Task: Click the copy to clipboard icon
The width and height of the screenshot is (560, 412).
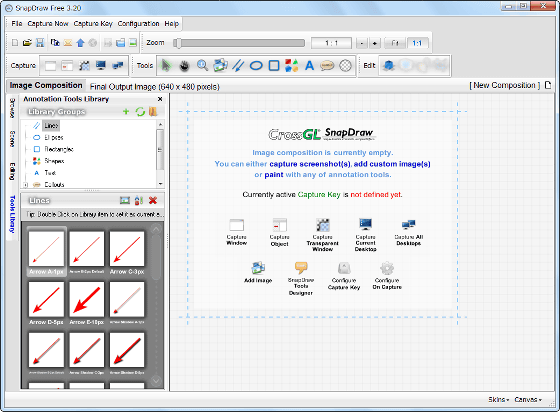Action: [55, 43]
